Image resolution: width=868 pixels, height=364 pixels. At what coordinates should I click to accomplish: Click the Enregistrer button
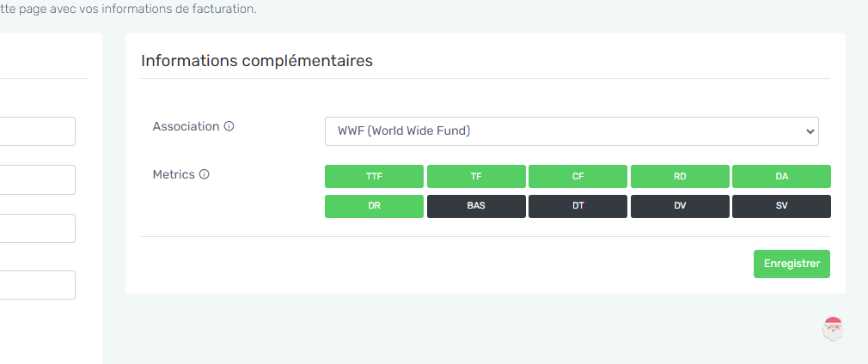pyautogui.click(x=792, y=264)
